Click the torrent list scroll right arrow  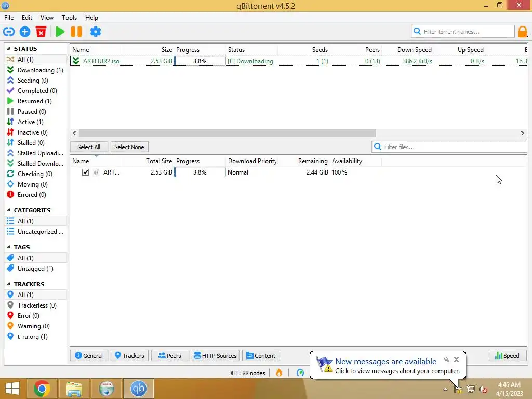pos(523,134)
